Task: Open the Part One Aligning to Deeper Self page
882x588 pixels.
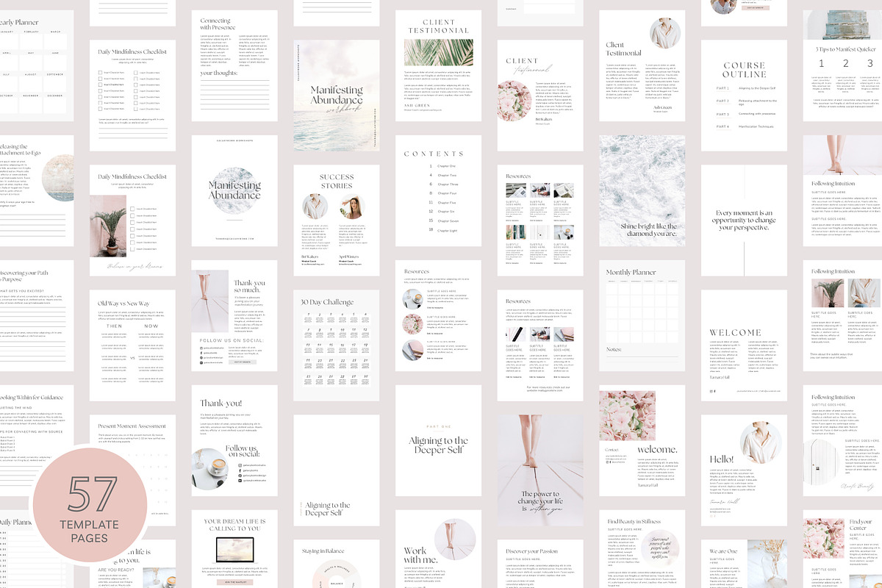Action: 439,441
